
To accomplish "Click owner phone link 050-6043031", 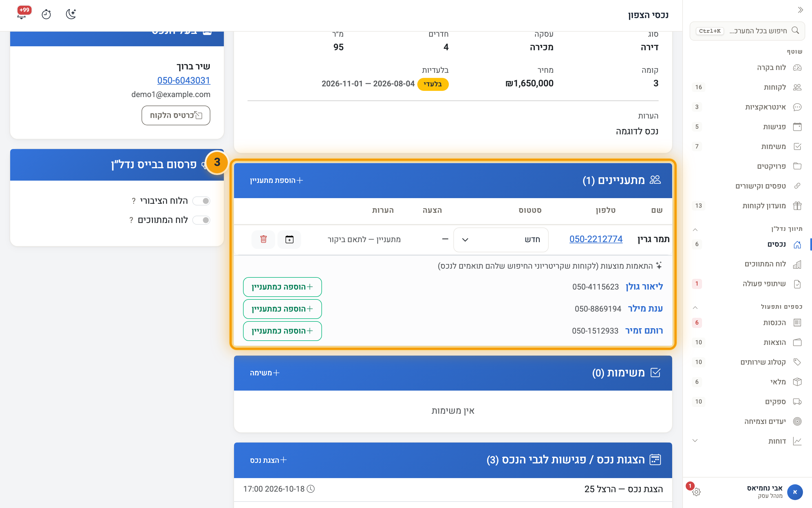I will [184, 80].
